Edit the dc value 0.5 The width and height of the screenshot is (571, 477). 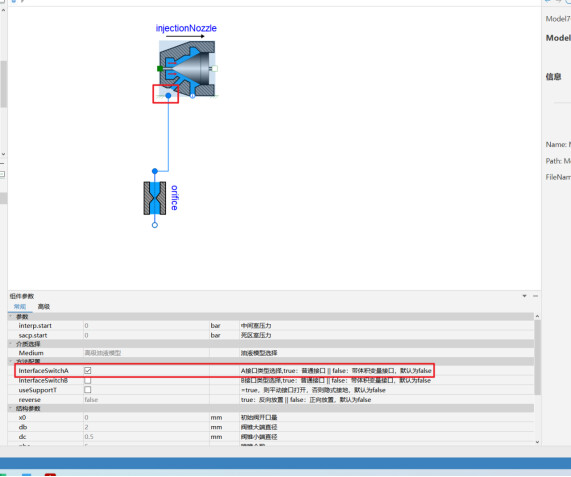coord(89,437)
